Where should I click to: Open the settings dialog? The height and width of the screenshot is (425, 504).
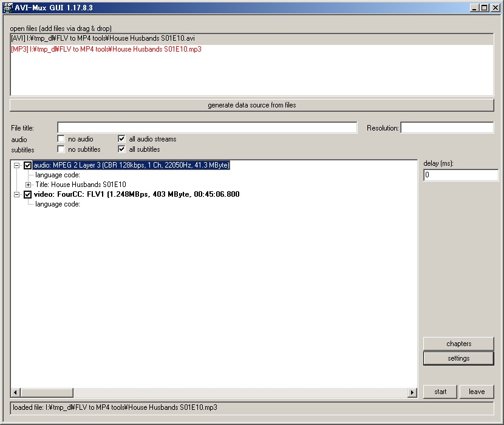[458, 358]
